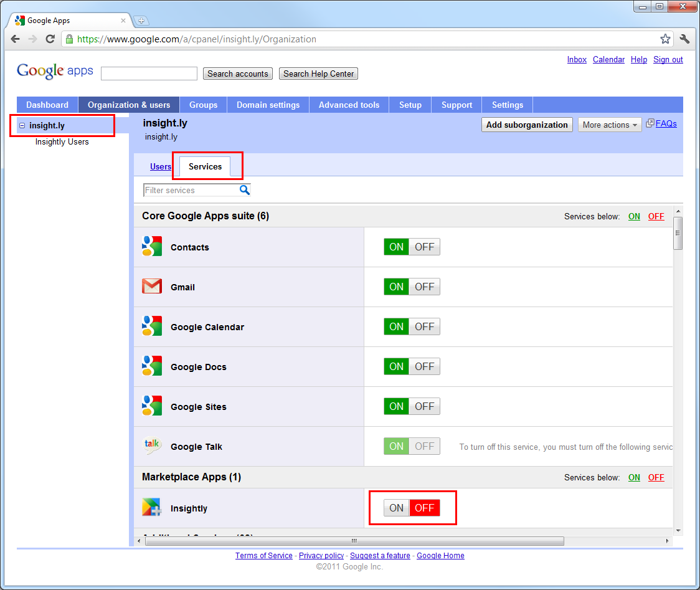Open the Settings tab

click(x=507, y=105)
